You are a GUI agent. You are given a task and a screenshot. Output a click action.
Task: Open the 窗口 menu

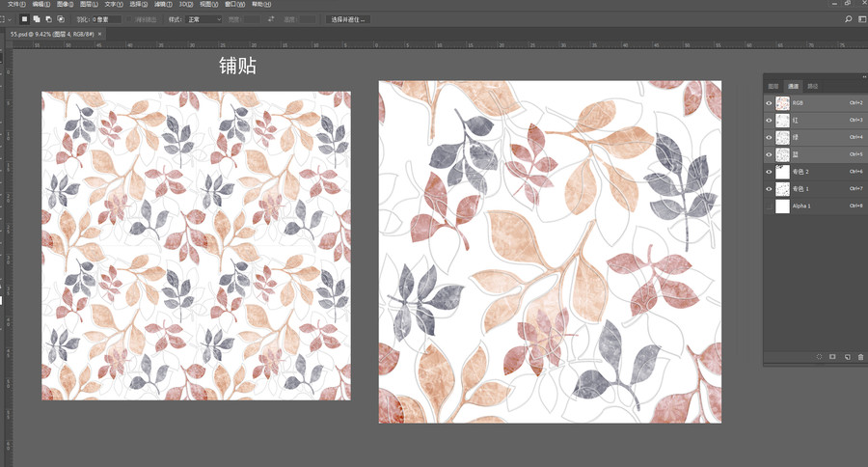[x=234, y=4]
